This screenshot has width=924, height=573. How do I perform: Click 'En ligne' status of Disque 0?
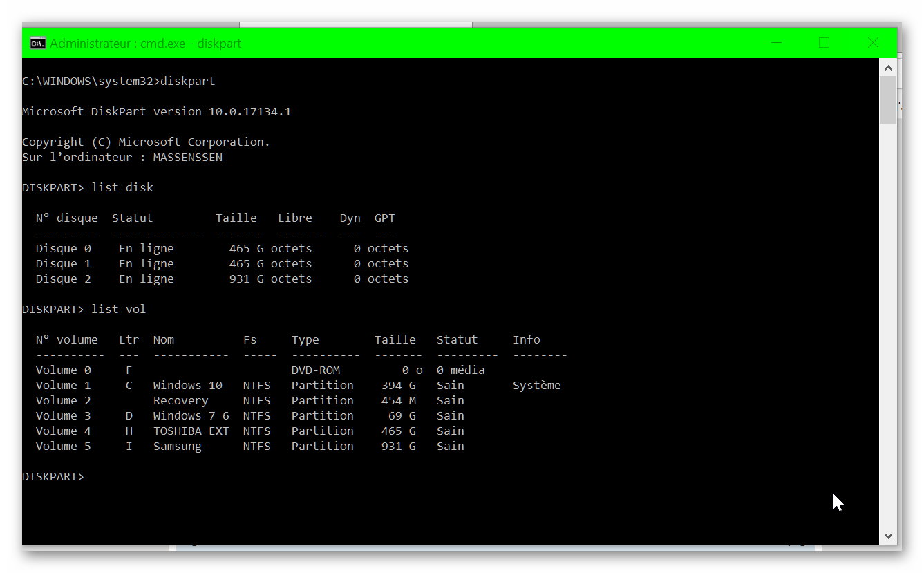tap(147, 249)
